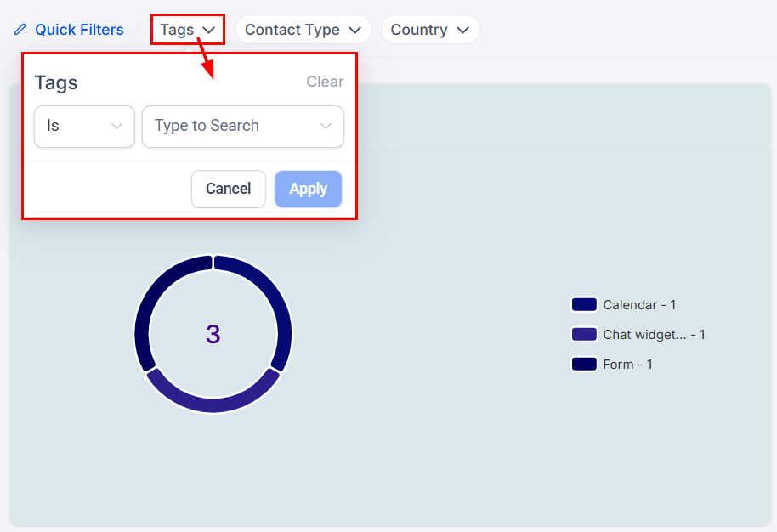This screenshot has width=777, height=532.
Task: Expand the Contact Type filter
Action: tap(303, 30)
